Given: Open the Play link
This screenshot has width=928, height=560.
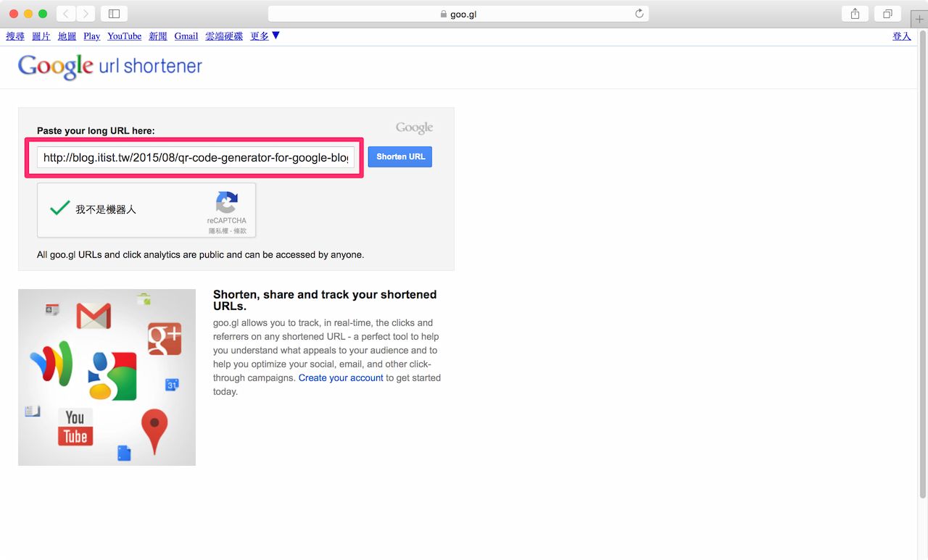Looking at the screenshot, I should click(92, 36).
